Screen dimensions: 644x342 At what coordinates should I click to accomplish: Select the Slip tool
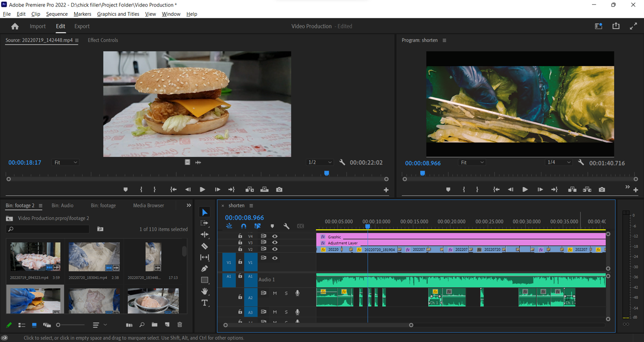[x=205, y=257]
